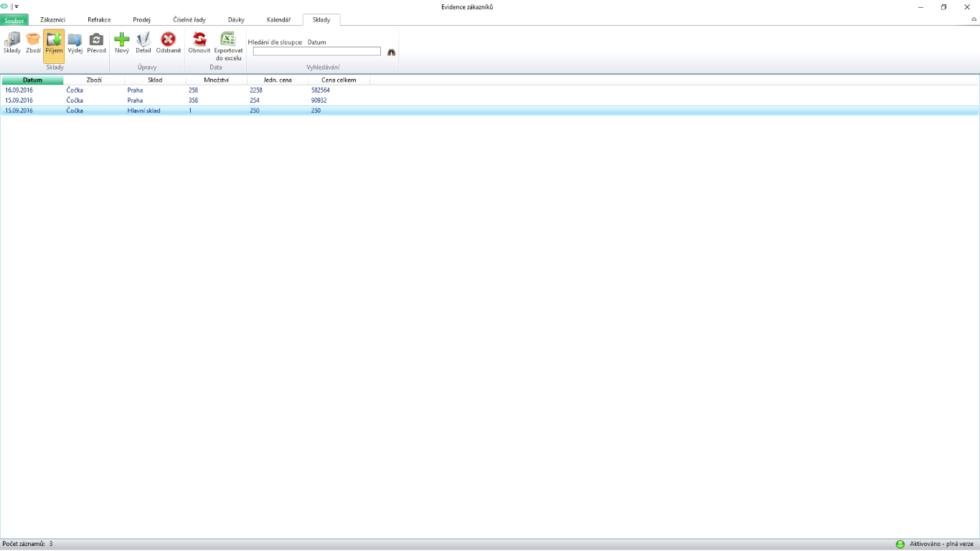Sort by the Jedn. cena column header
Viewport: 980px width, 551px height.
pyautogui.click(x=278, y=80)
